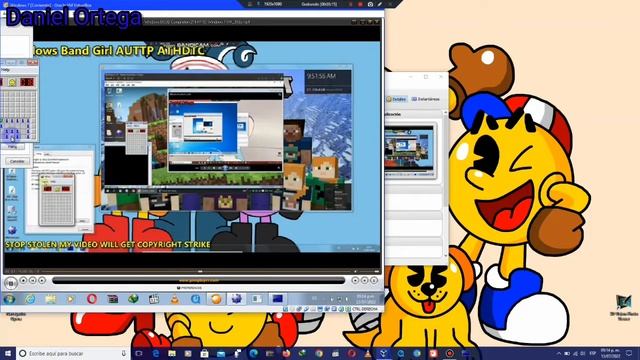640x360 pixels.
Task: Switch to the blue screen app on VM taskbar
Action: [278, 299]
